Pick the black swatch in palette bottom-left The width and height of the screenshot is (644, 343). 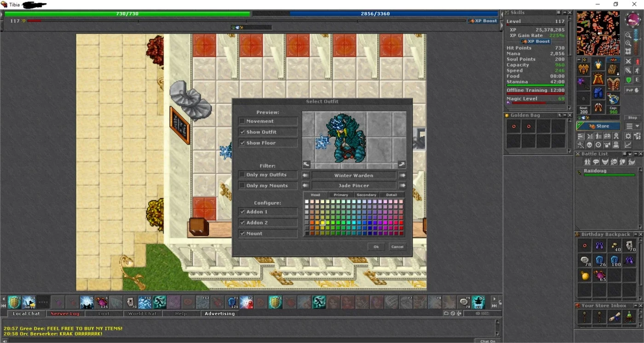tap(307, 233)
